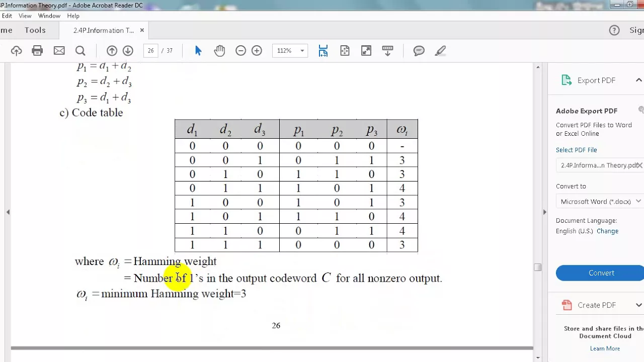Click the p3 column header in table
Image resolution: width=644 pixels, height=362 pixels.
coord(371,130)
